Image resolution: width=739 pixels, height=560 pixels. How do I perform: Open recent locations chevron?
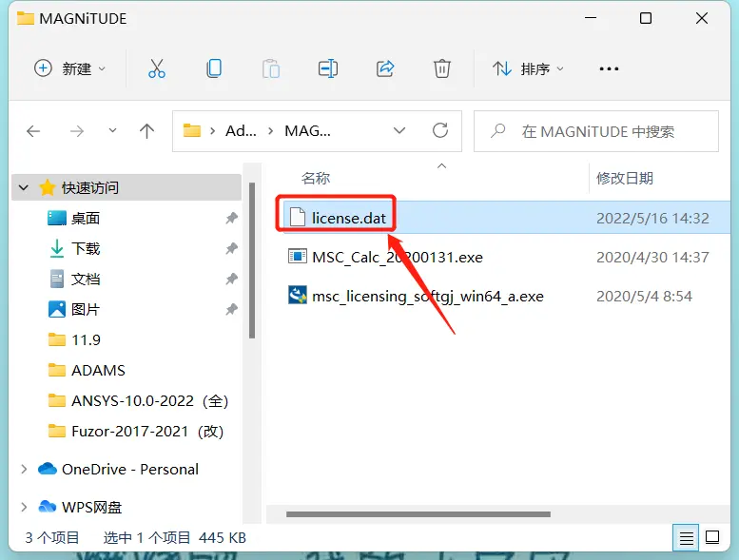click(x=112, y=130)
